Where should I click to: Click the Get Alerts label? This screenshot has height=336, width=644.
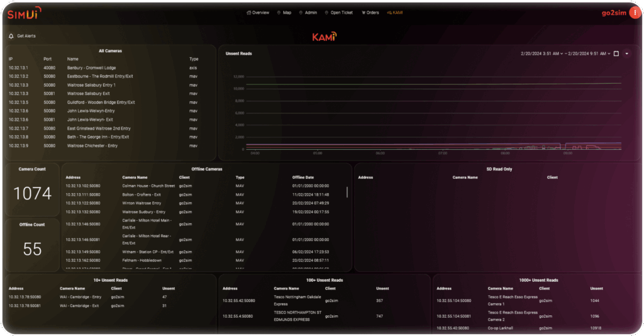click(x=26, y=36)
